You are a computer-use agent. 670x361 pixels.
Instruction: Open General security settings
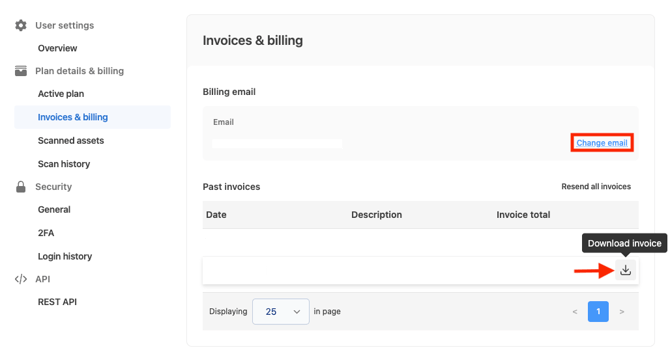[x=54, y=210]
